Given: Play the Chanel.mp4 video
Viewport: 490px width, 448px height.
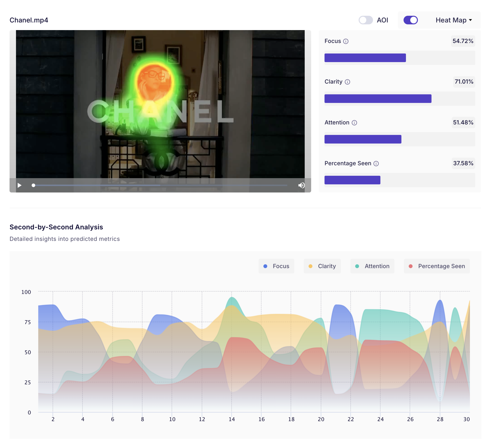Looking at the screenshot, I should [x=19, y=185].
